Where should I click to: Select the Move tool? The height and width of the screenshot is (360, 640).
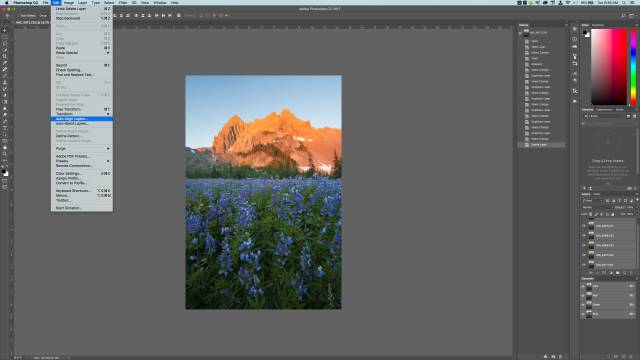coord(4,30)
